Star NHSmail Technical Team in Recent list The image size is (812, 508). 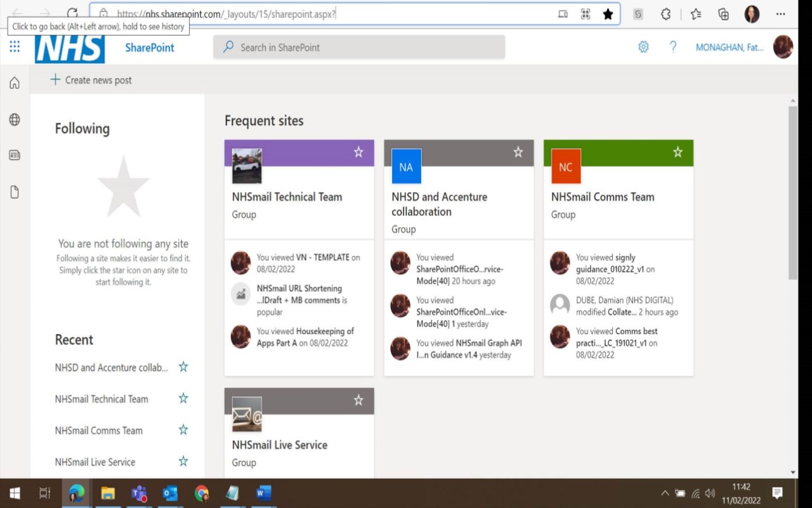183,398
